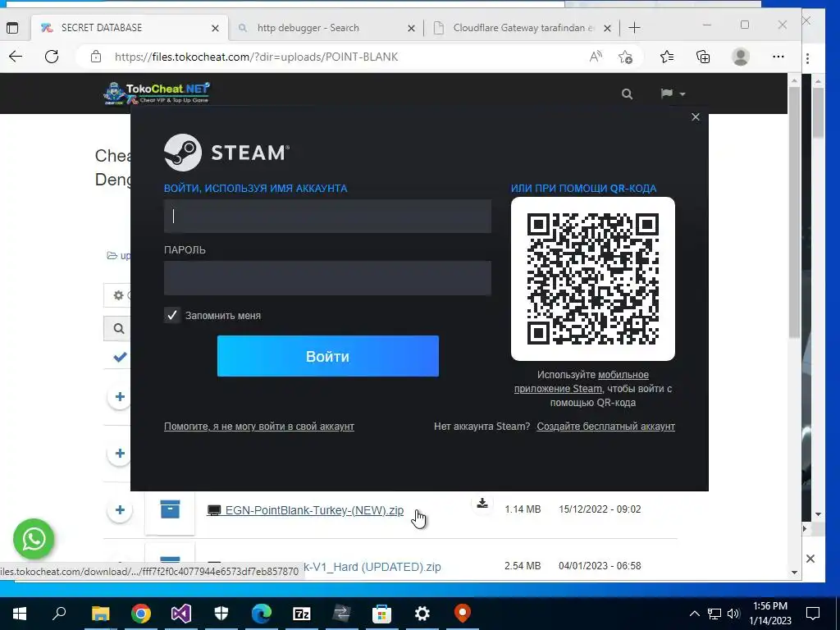The height and width of the screenshot is (630, 840).
Task: Close the http debugger tab
Action: [412, 29]
